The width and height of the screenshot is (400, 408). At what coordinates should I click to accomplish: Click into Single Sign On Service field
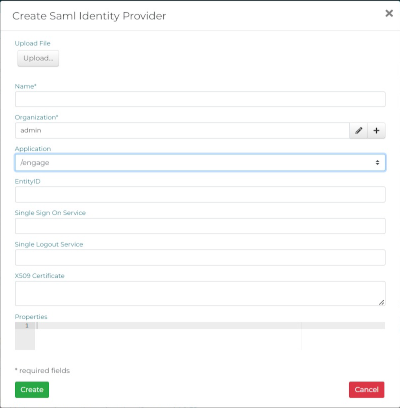click(200, 226)
